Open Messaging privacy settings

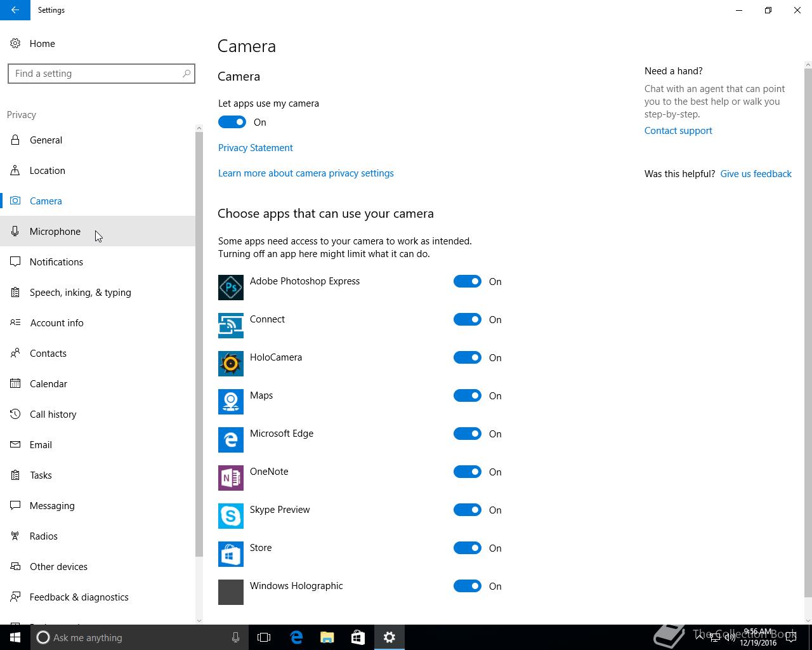98,505
